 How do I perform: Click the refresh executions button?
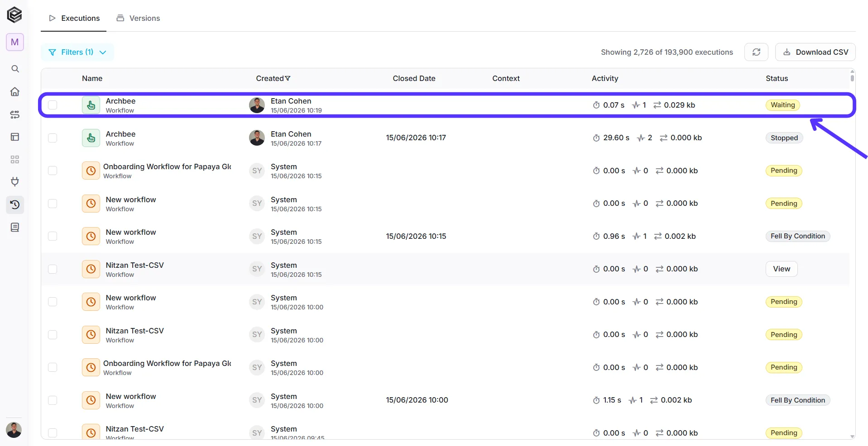pyautogui.click(x=756, y=52)
